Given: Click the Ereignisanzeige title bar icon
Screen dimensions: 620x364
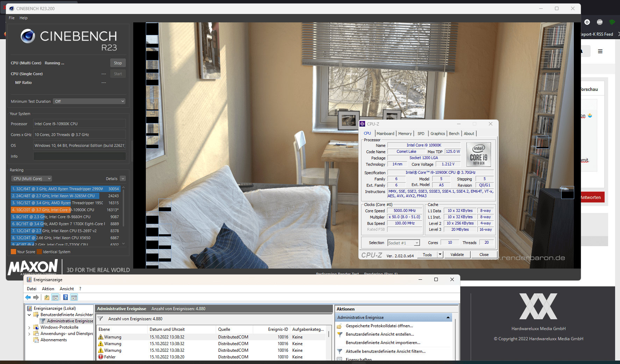Looking at the screenshot, I should pyautogui.click(x=29, y=279).
